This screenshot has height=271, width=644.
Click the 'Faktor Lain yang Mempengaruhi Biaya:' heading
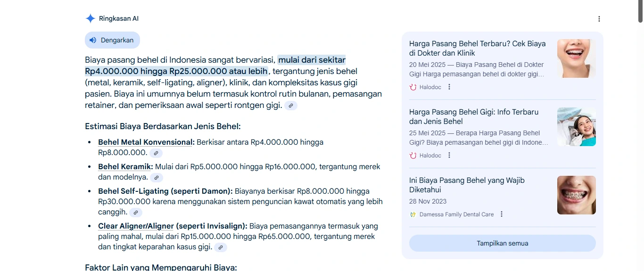click(161, 267)
